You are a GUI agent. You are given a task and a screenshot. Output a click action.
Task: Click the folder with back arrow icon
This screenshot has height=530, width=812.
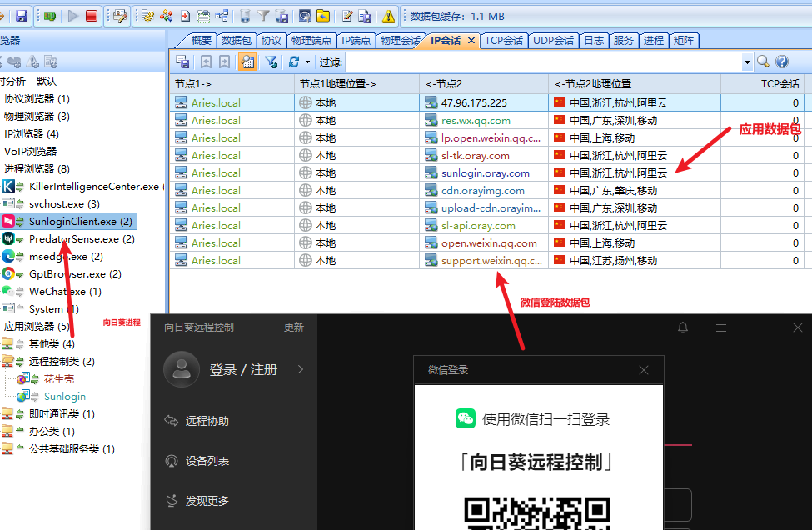click(323, 16)
